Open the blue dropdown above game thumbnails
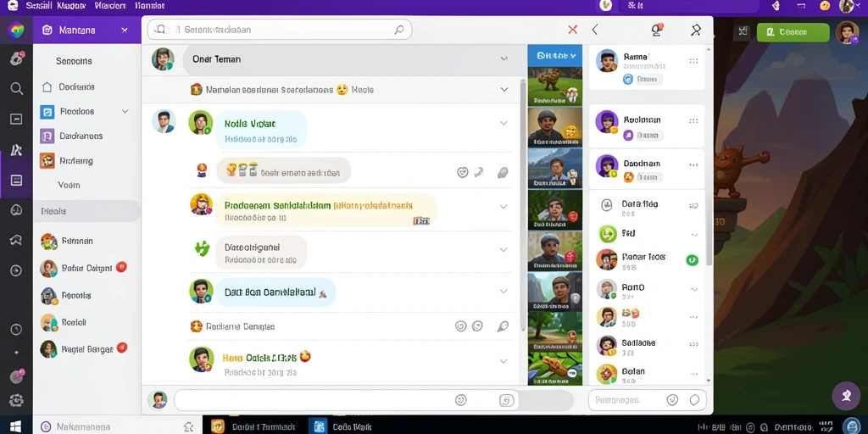Screen dimensions: 868x434 tap(554, 55)
